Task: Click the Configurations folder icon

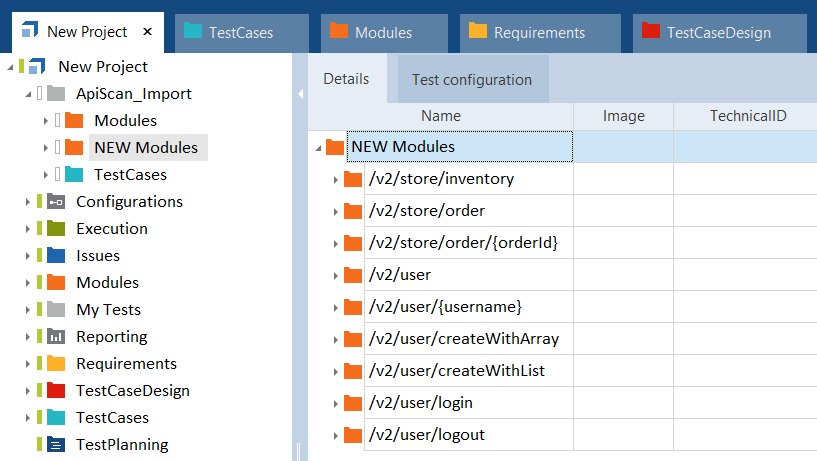Action: 56,202
